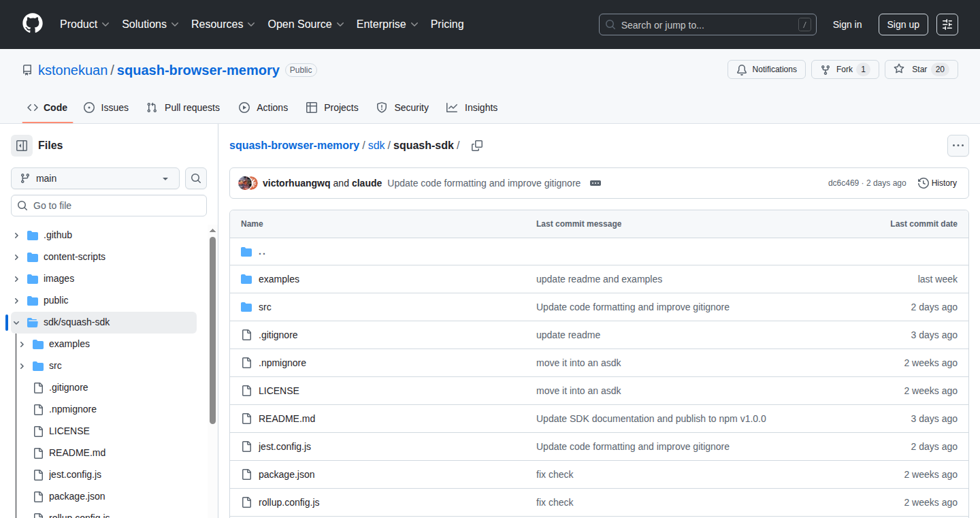Switch to the Code tab

(x=48, y=108)
